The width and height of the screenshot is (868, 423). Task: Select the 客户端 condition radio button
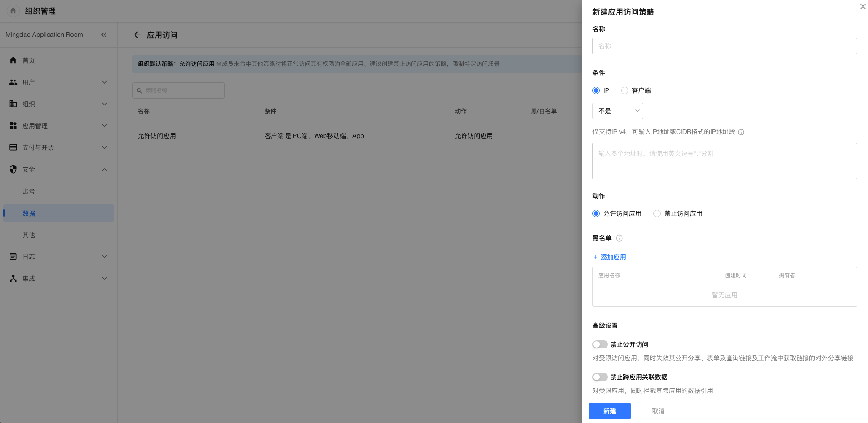pos(625,90)
